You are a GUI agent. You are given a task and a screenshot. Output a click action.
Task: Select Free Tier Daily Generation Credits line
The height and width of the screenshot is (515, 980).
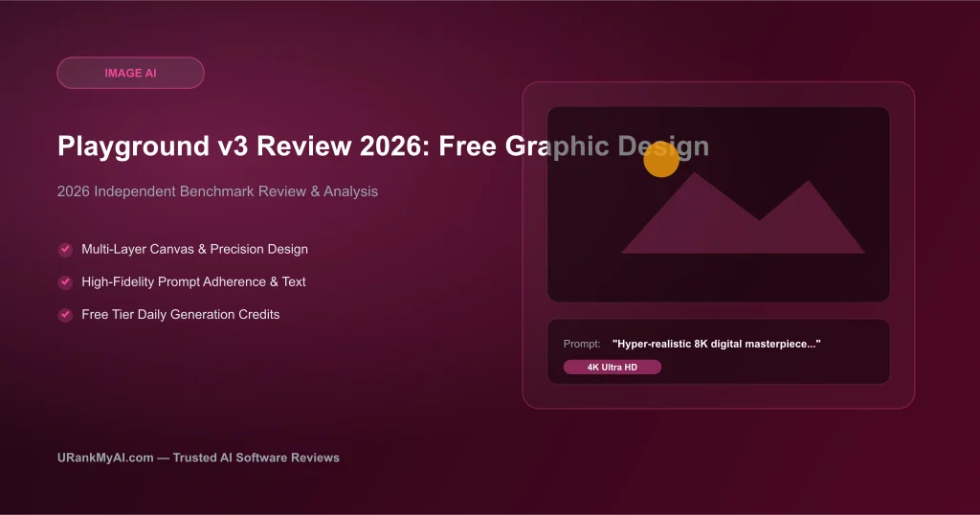181,314
